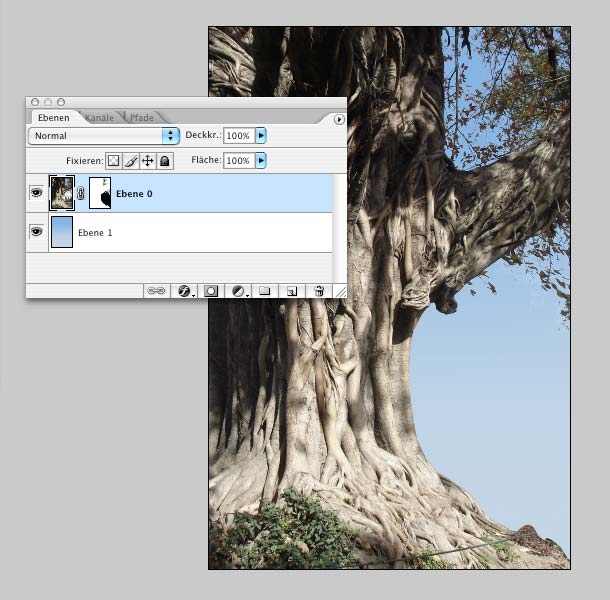Select the Ebene 0 layer name
This screenshot has width=610, height=600.
(x=134, y=194)
